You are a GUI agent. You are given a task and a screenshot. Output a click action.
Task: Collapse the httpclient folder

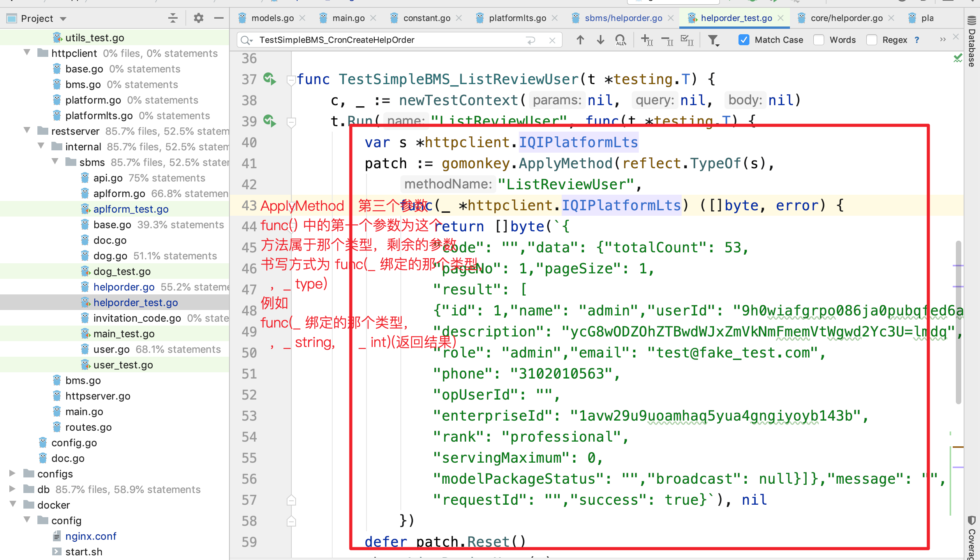pyautogui.click(x=27, y=53)
